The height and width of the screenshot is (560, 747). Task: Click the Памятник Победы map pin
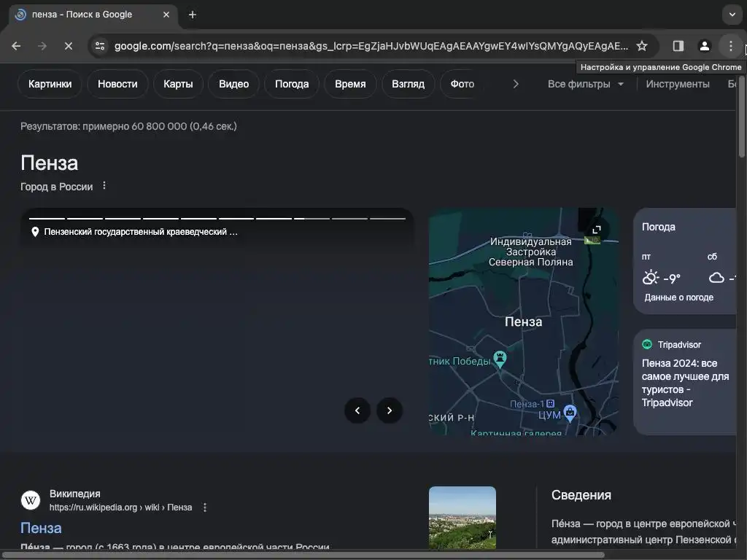pos(500,359)
